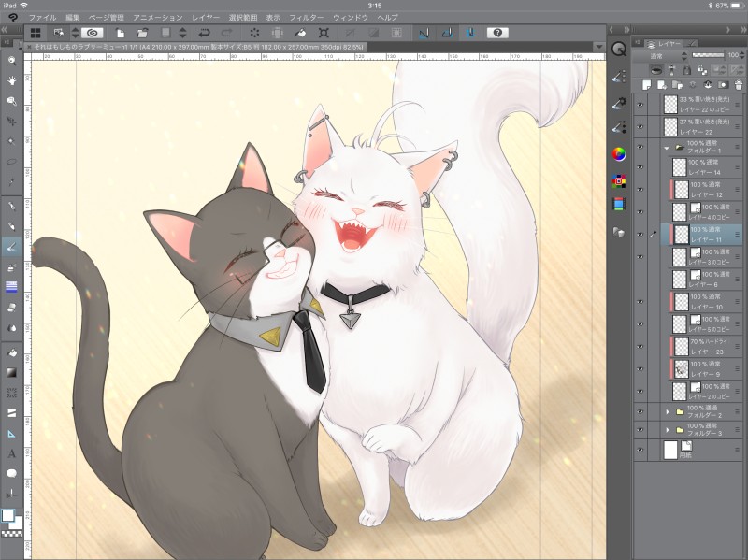Click the Create layer mask icon
The width and height of the screenshot is (748, 560).
point(723,85)
